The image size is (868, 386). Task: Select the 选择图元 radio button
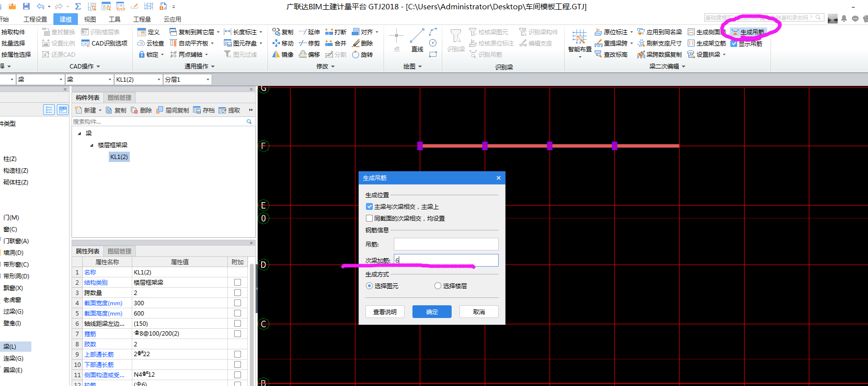369,286
